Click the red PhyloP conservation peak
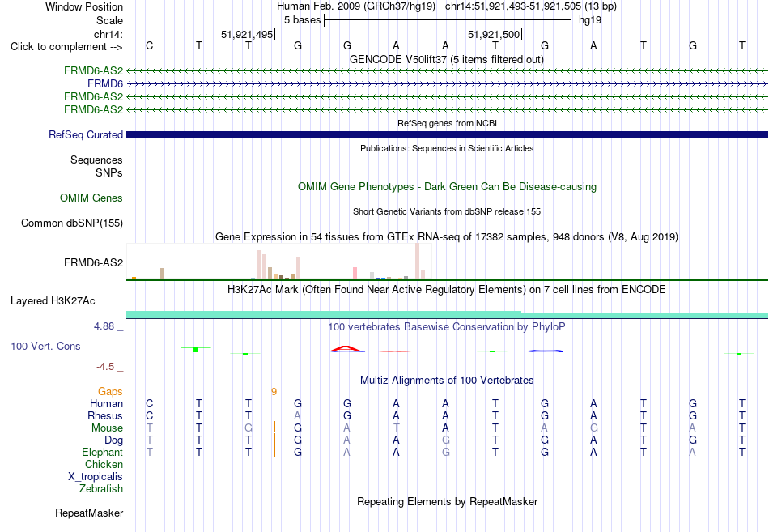769x532 pixels. tap(346, 349)
